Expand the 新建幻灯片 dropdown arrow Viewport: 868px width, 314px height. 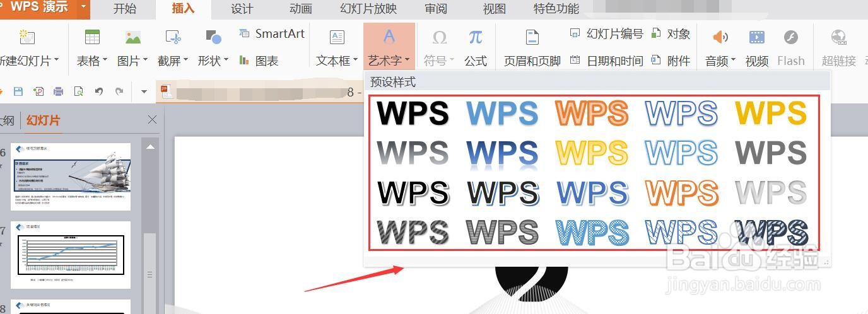pyautogui.click(x=56, y=61)
